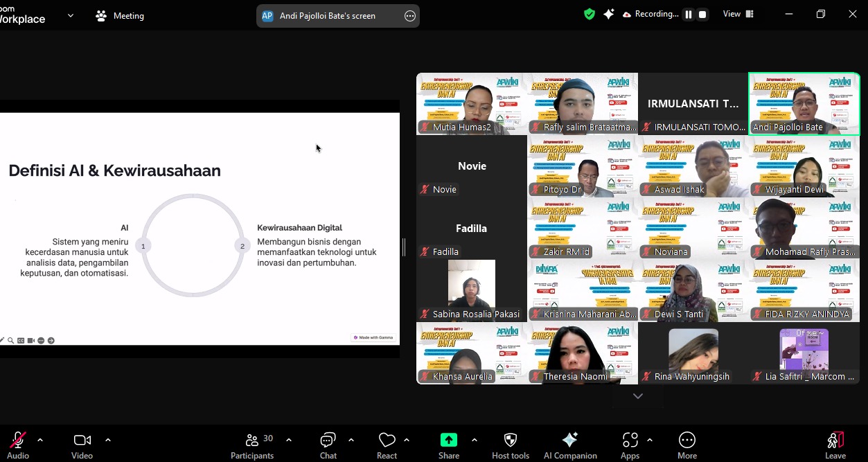Open the Chat panel
The width and height of the screenshot is (868, 462).
328,445
